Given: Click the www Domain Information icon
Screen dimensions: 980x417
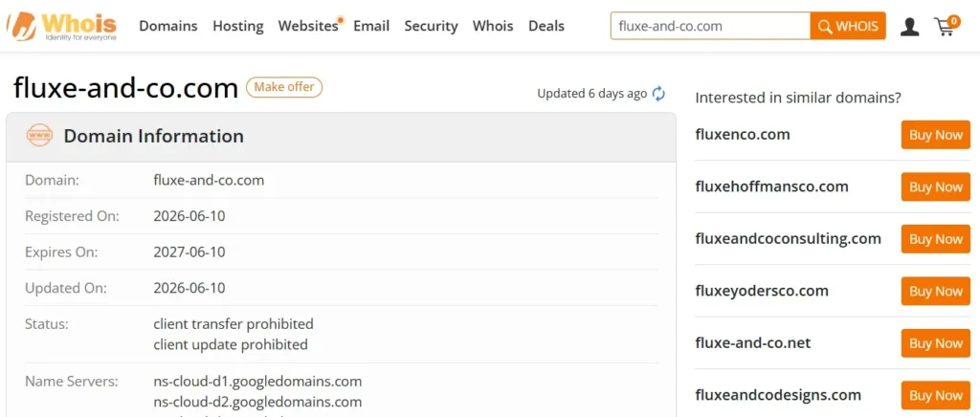Looking at the screenshot, I should point(39,136).
